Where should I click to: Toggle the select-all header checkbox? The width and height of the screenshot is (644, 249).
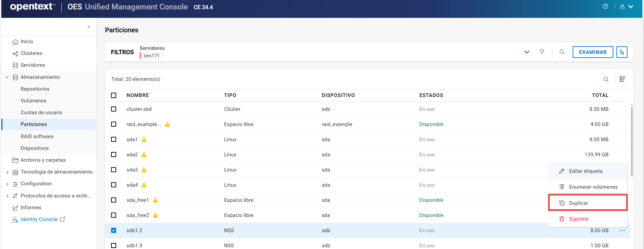point(114,95)
